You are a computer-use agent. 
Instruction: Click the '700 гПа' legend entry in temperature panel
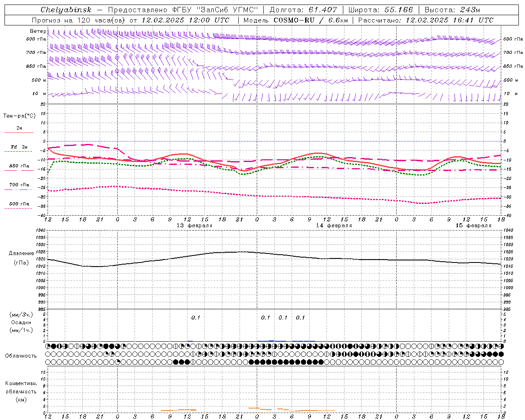(19, 185)
